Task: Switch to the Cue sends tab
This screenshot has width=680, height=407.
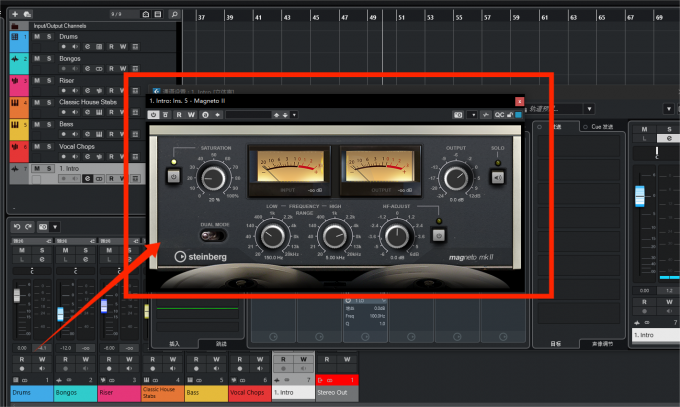Action: pos(602,127)
